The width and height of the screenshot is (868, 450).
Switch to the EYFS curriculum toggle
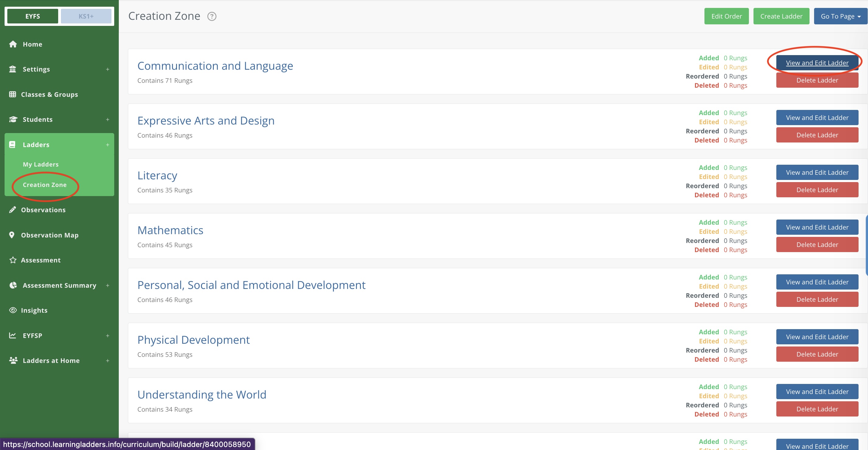33,16
